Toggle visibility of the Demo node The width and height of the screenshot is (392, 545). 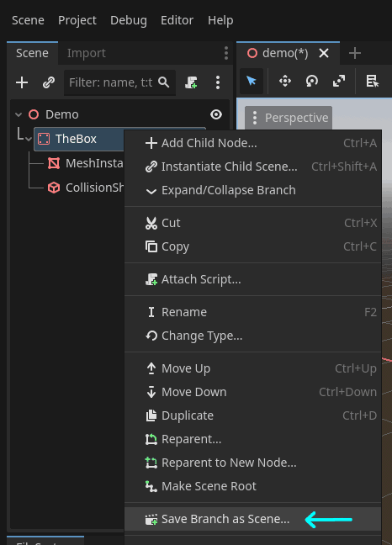(216, 114)
